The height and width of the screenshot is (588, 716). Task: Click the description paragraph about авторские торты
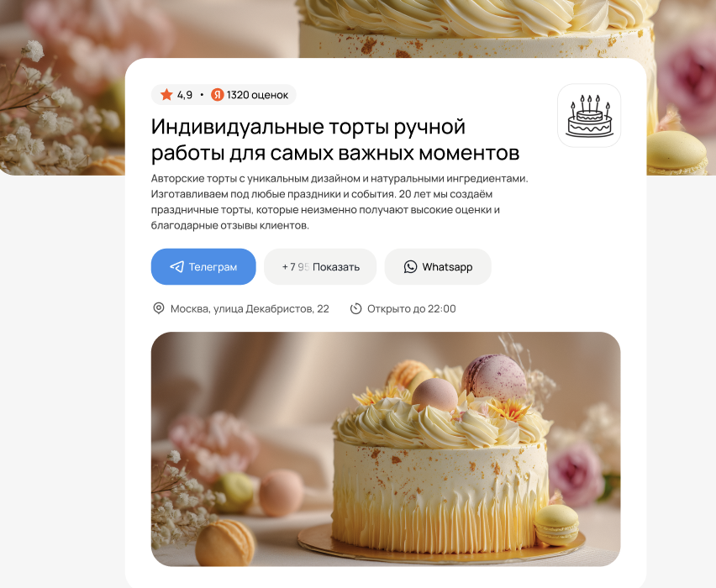[340, 202]
